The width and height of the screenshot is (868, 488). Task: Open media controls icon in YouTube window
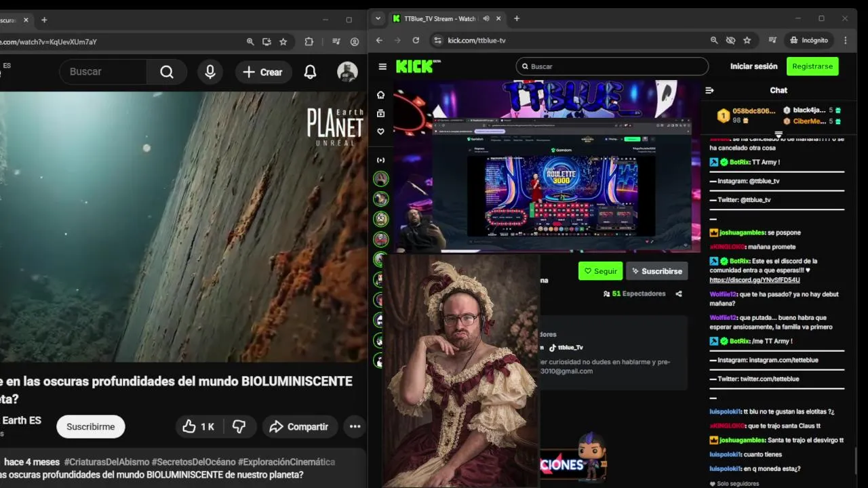(336, 41)
